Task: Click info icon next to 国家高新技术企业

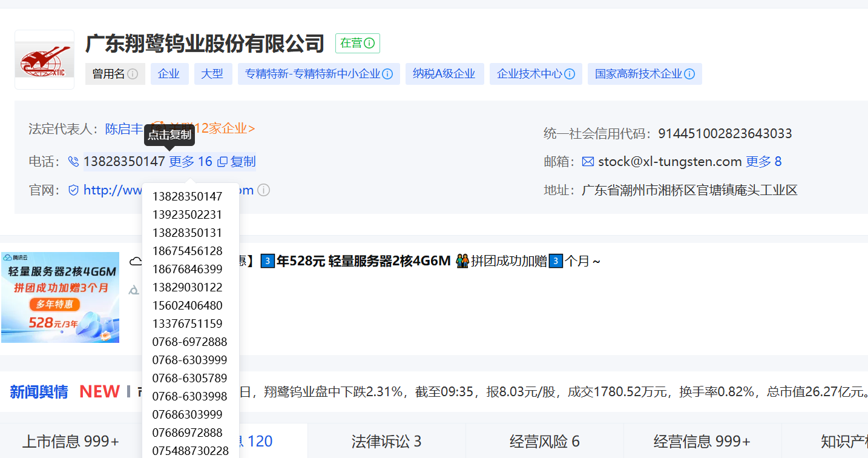Action: (689, 74)
